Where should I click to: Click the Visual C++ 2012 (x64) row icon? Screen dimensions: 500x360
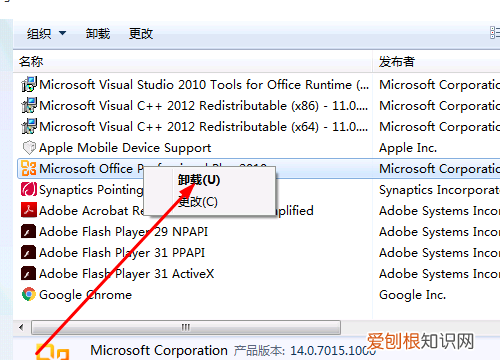[x=29, y=126]
